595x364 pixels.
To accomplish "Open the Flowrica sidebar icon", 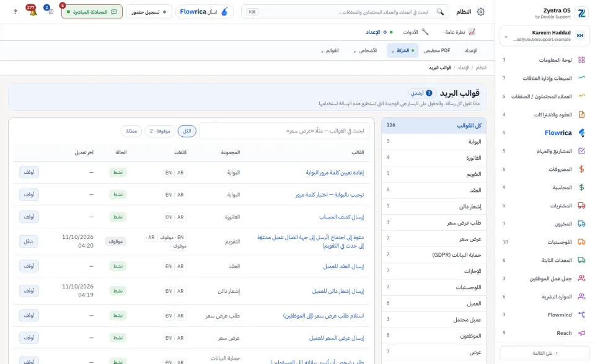I will [581, 132].
